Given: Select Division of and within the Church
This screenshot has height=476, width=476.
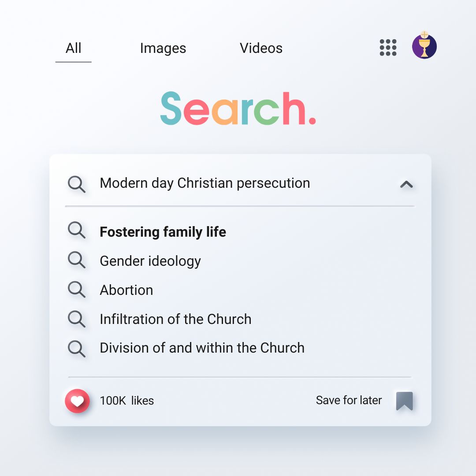Looking at the screenshot, I should [202, 348].
